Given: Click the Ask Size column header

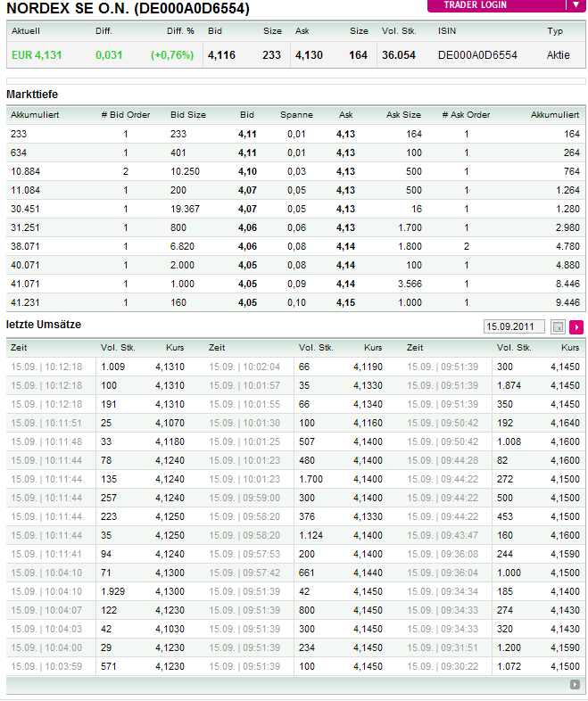Looking at the screenshot, I should click(x=404, y=115).
